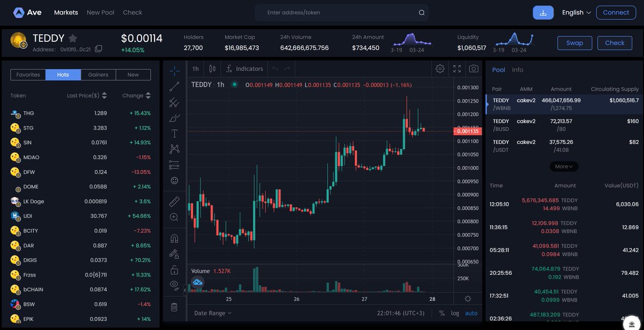This screenshot has width=644, height=330.
Task: Switch to the Info tab
Action: [x=517, y=70]
